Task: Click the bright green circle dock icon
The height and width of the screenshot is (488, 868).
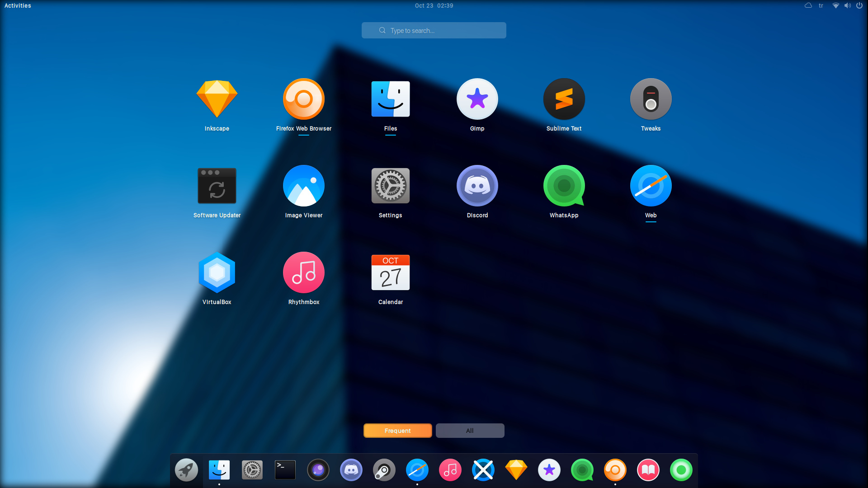Action: 681,470
